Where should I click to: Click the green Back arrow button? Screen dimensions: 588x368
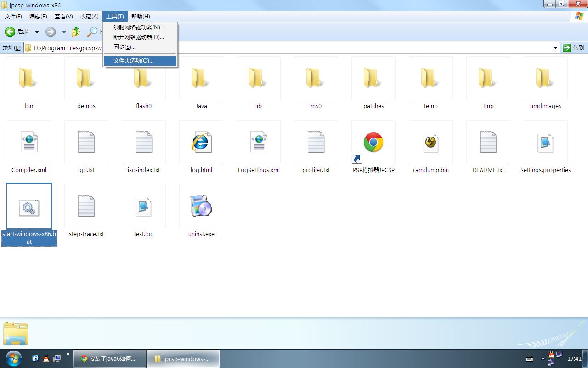(x=10, y=32)
